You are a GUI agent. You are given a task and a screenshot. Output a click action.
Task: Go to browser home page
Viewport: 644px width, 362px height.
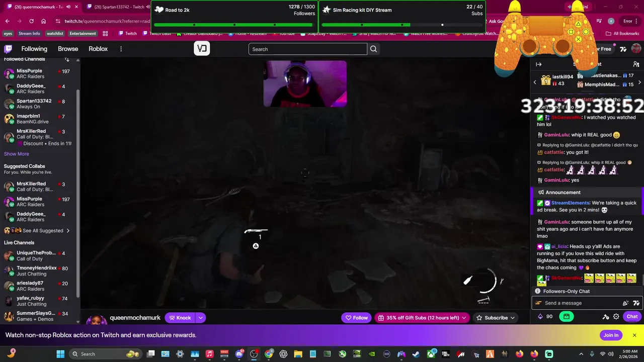pyautogui.click(x=43, y=21)
